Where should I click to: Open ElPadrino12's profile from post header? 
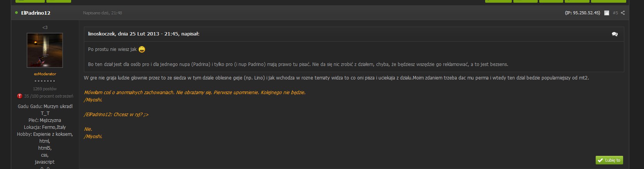(x=36, y=13)
